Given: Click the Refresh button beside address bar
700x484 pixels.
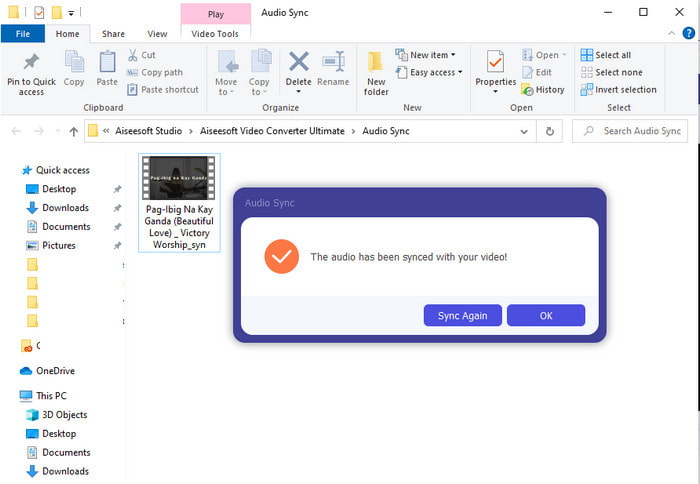Looking at the screenshot, I should [x=549, y=131].
